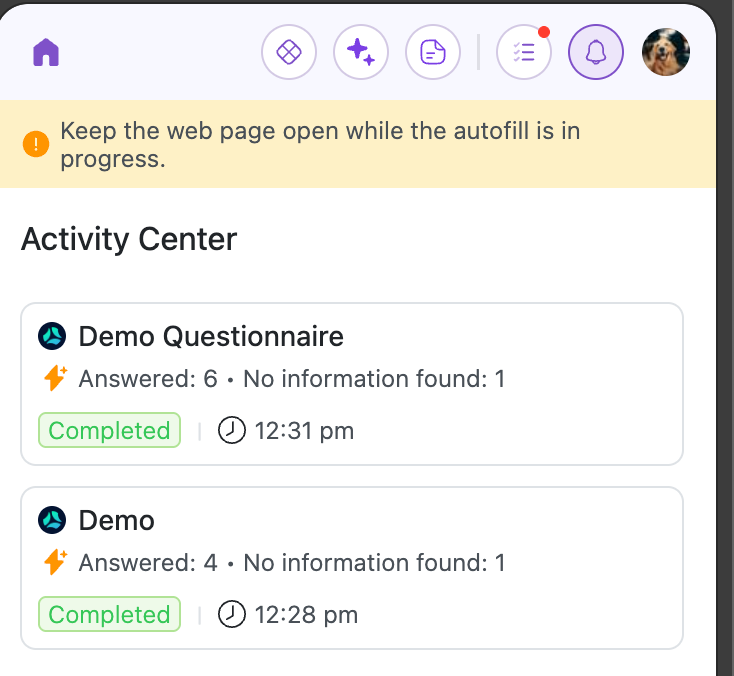This screenshot has width=734, height=676.
Task: Click the Demo entry logo icon
Action: [52, 520]
